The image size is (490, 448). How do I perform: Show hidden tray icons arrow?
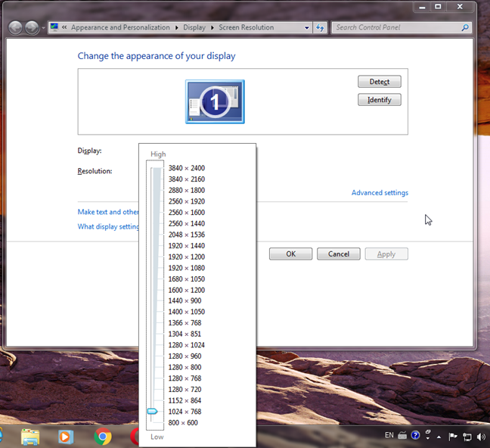[x=439, y=437]
